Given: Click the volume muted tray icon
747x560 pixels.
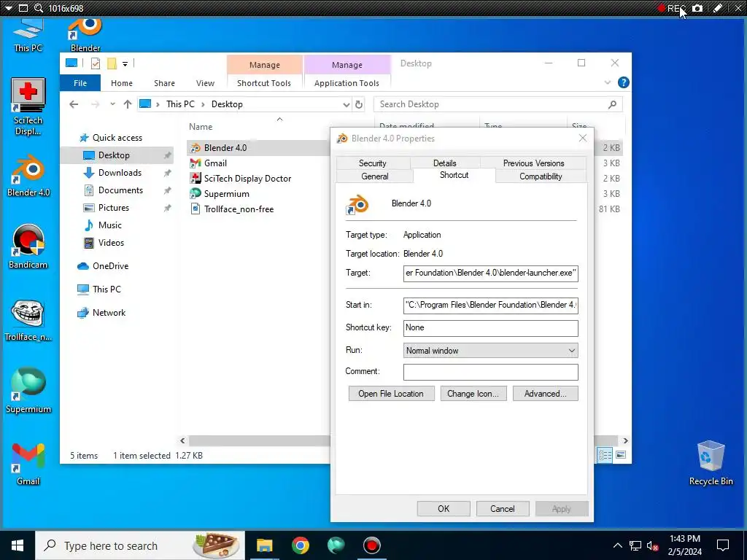Looking at the screenshot, I should click(x=653, y=545).
